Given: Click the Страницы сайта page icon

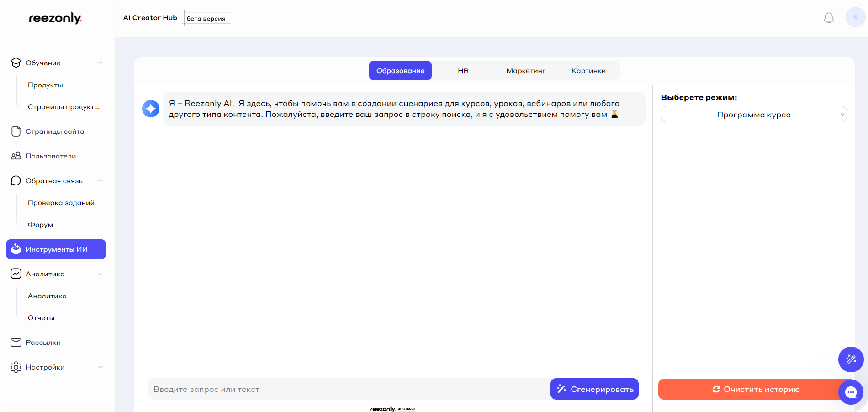Looking at the screenshot, I should coord(16,131).
